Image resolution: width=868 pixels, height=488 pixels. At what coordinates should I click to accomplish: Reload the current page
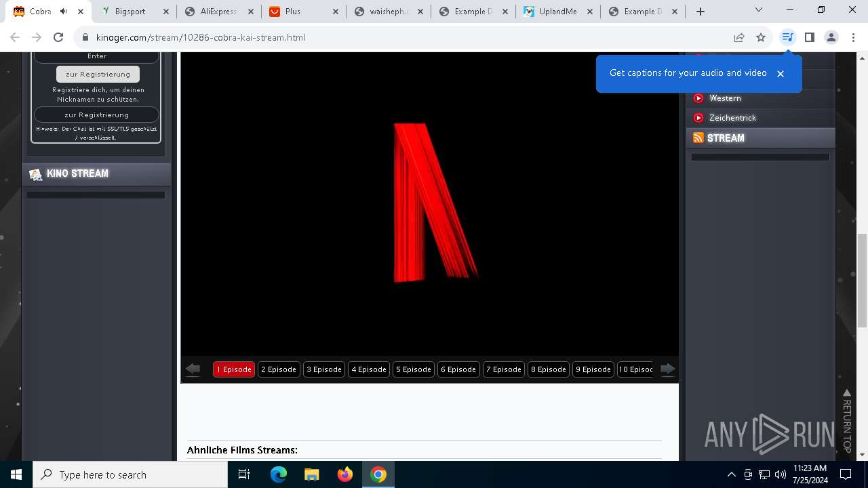click(x=58, y=37)
